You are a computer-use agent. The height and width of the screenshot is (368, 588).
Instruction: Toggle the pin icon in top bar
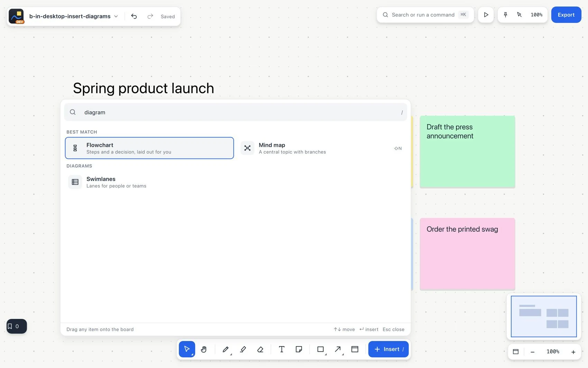(x=505, y=15)
